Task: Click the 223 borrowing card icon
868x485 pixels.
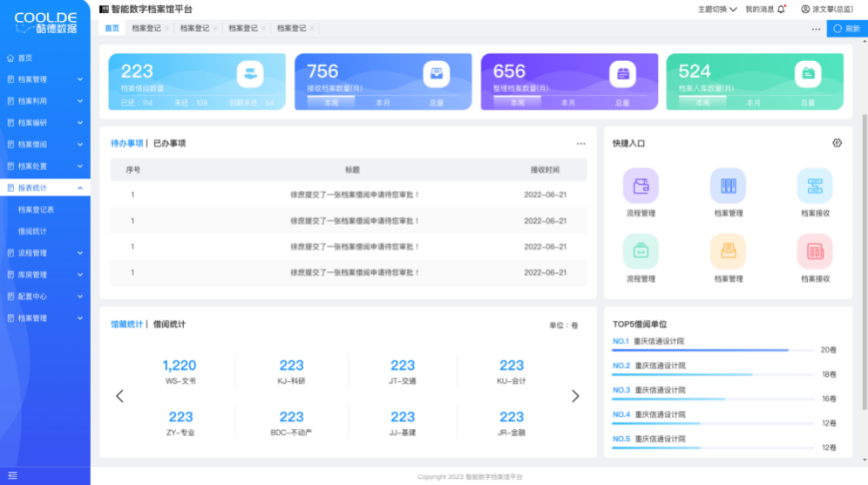Action: click(x=250, y=74)
